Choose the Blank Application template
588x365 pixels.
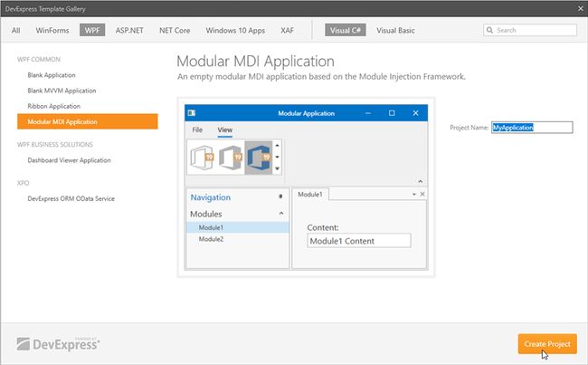(x=52, y=75)
